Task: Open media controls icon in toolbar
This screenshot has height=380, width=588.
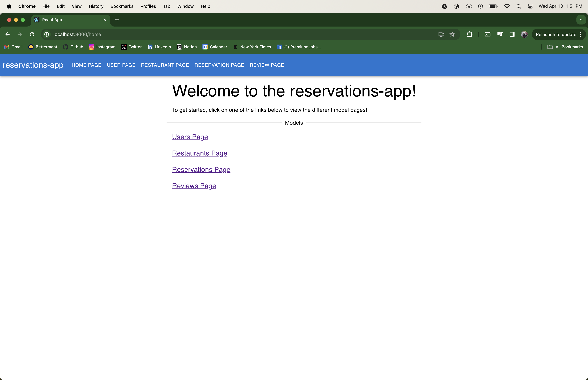Action: (500, 34)
